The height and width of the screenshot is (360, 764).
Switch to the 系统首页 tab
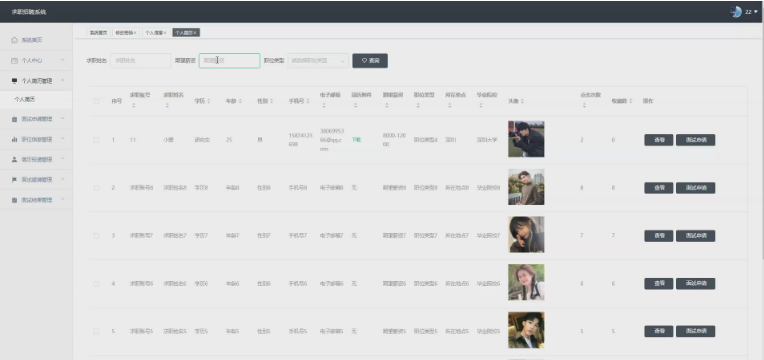[x=98, y=33]
